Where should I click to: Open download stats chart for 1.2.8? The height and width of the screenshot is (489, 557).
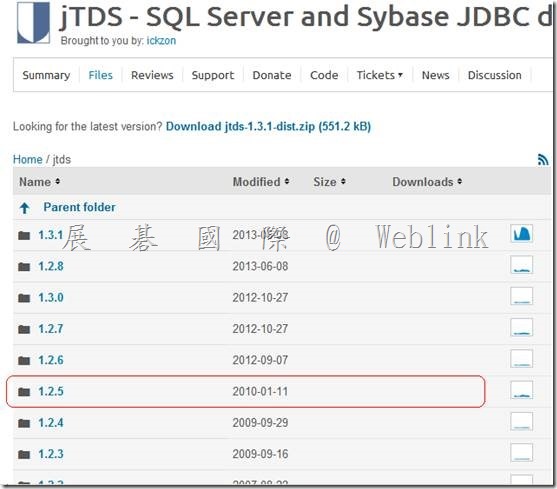[x=521, y=265]
